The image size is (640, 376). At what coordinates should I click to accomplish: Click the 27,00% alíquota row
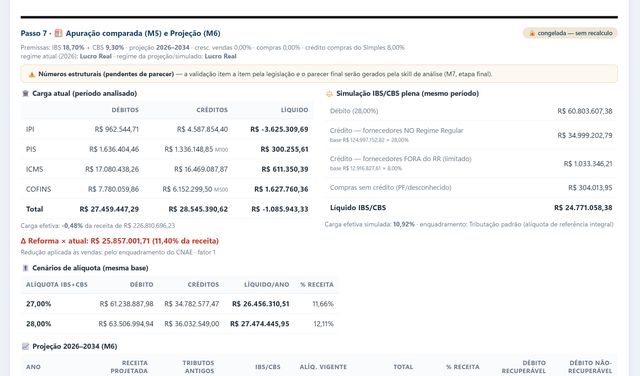tap(179, 304)
